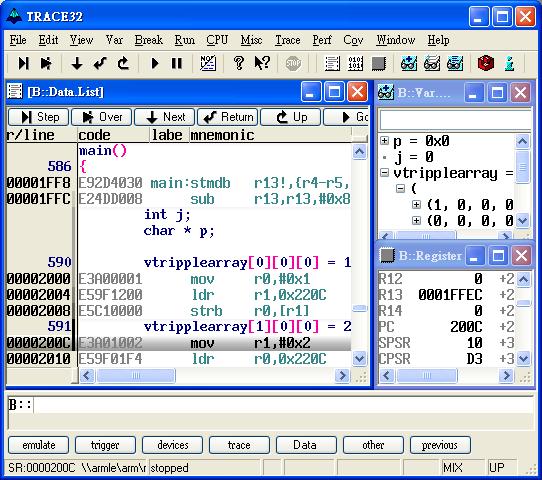Click horizontal scrollbar thumb in Register window

427,375
